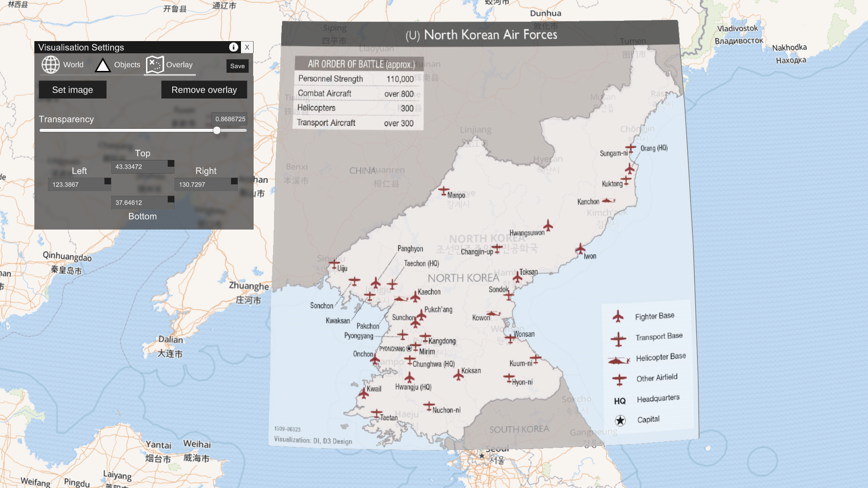Click the info icon on the Visualisation Settings titlebar
This screenshot has height=488, width=868.
pos(233,47)
